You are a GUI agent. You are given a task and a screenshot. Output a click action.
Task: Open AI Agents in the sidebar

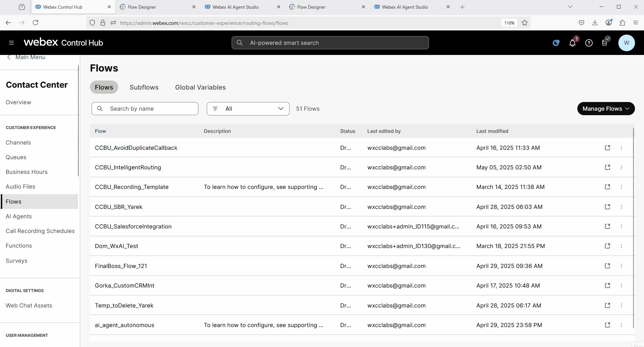coord(19,216)
